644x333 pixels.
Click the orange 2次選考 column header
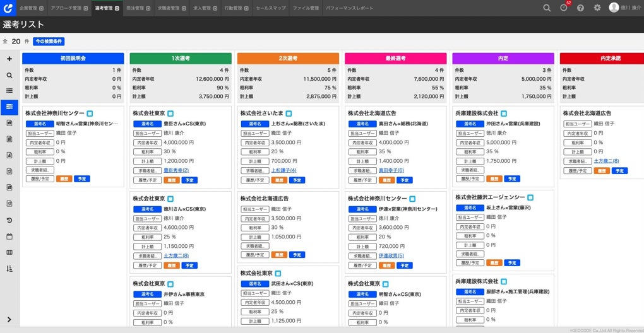coord(289,58)
